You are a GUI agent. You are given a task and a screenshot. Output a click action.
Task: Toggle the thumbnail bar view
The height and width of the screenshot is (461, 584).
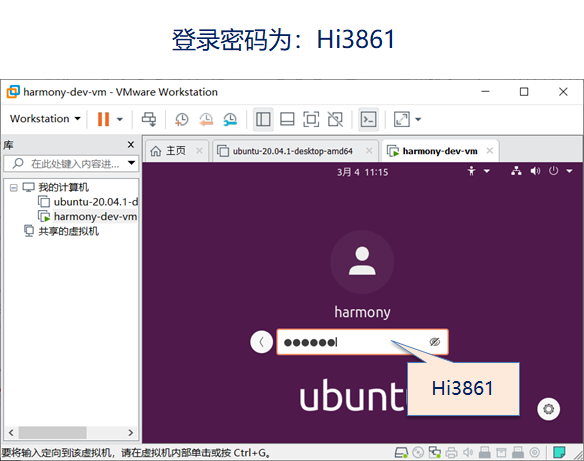coord(287,119)
